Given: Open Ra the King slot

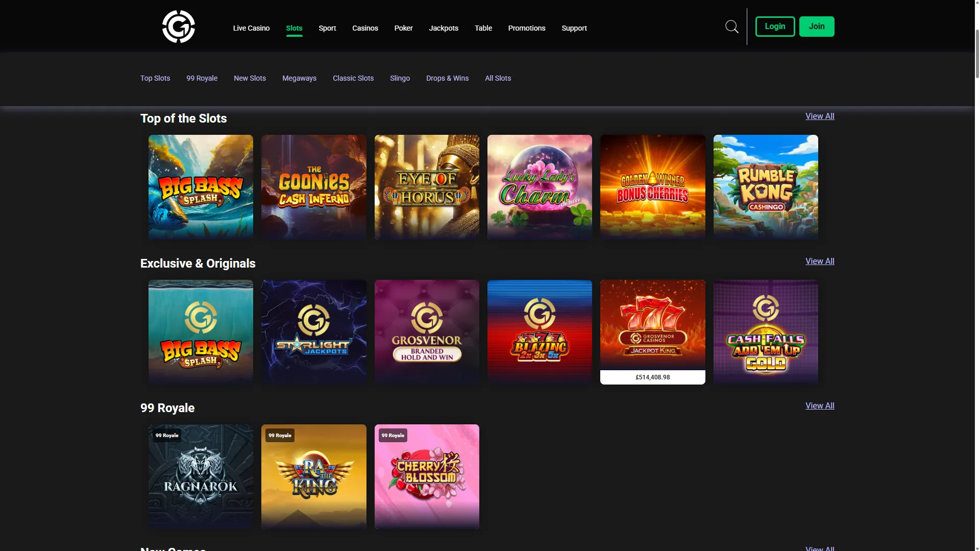Looking at the screenshot, I should click(314, 476).
